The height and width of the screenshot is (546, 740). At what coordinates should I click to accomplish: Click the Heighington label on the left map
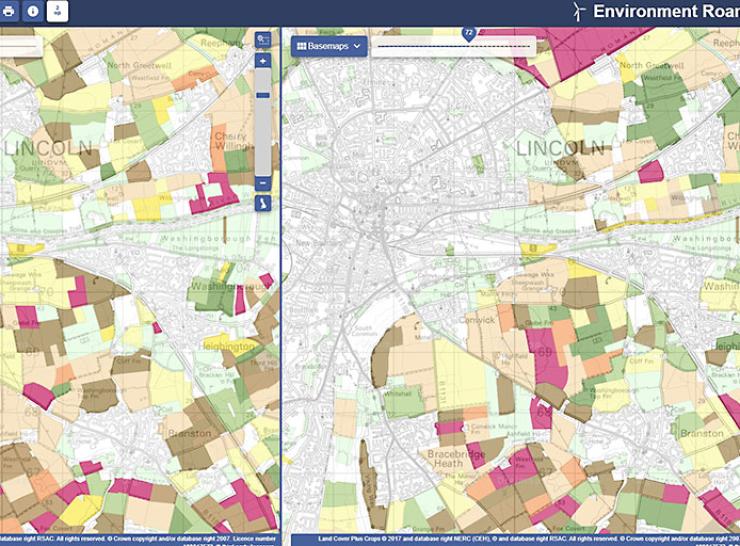click(x=228, y=346)
